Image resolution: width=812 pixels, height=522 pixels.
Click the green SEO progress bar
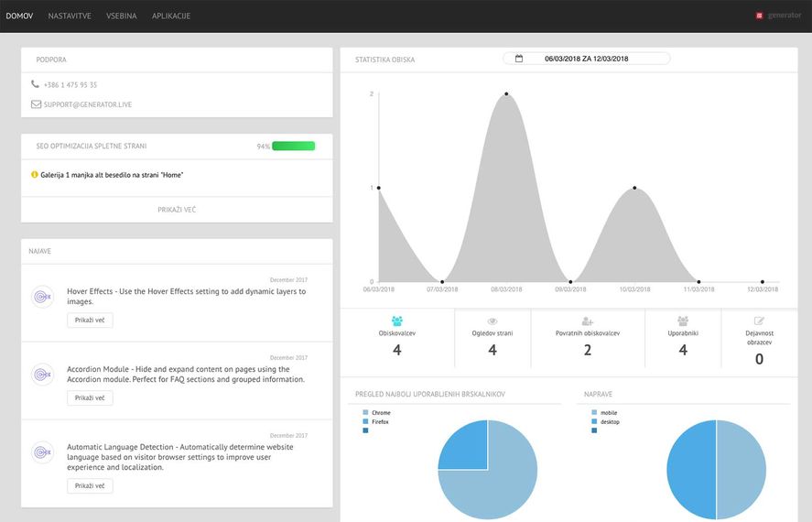click(x=293, y=146)
